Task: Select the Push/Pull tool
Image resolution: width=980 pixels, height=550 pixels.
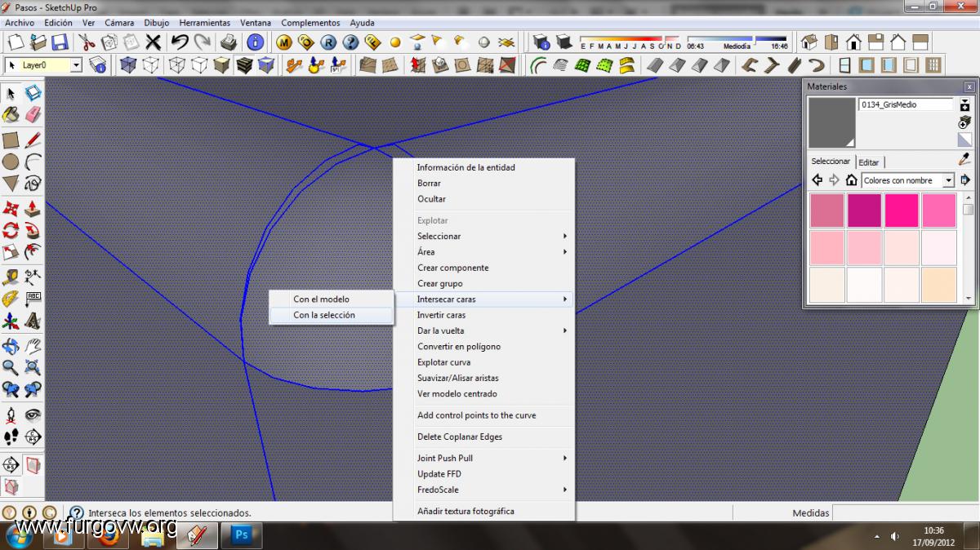Action: 33,209
